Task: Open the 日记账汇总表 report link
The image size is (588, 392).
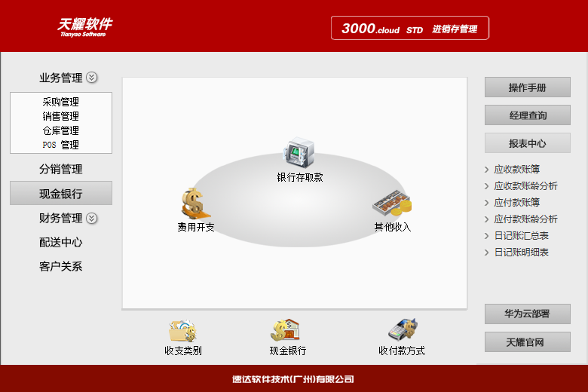Action: [x=521, y=235]
